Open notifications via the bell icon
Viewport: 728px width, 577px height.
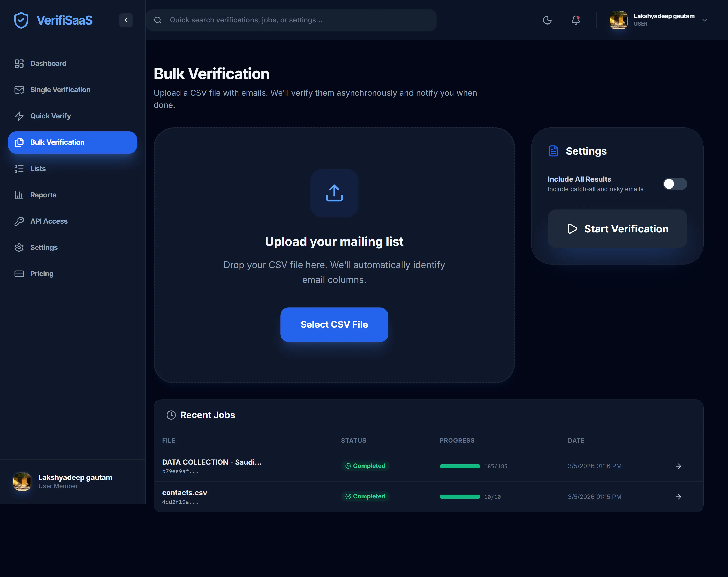(576, 20)
